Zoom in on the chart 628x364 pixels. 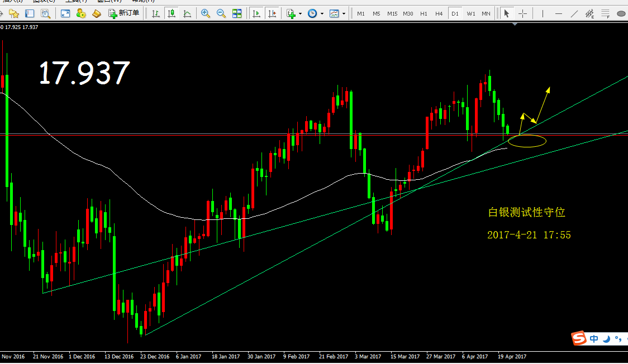206,13
